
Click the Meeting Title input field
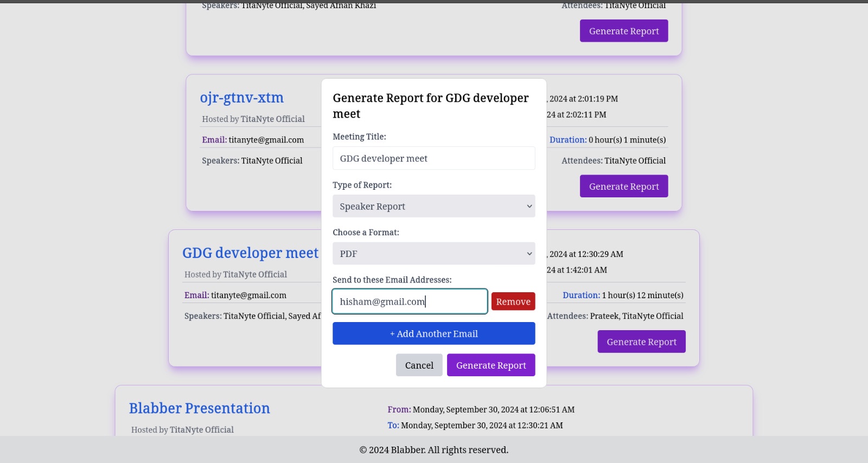pyautogui.click(x=433, y=158)
